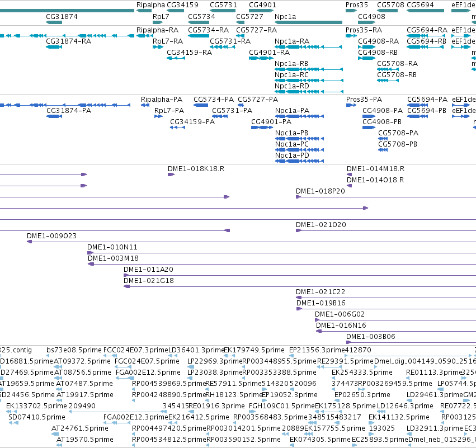The height and width of the screenshot is (448, 476).
Task: Select the CG5734-PA protein feature
Action: click(x=201, y=105)
